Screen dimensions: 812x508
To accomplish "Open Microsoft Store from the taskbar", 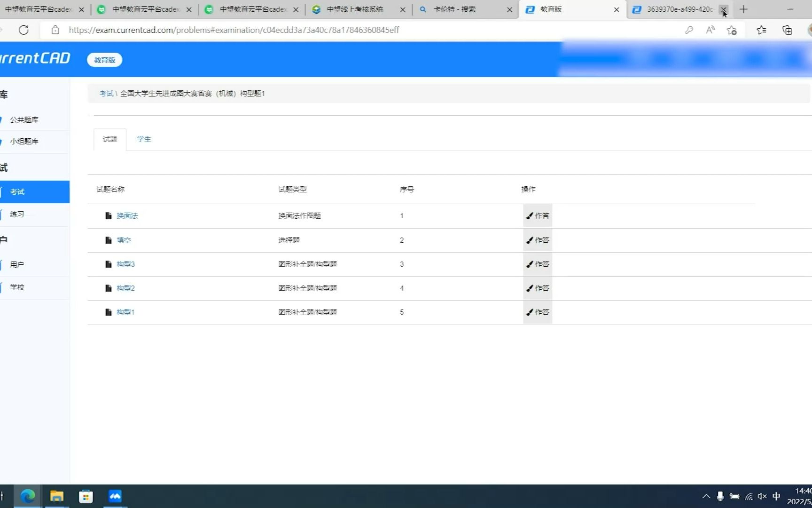I will pos(86,496).
